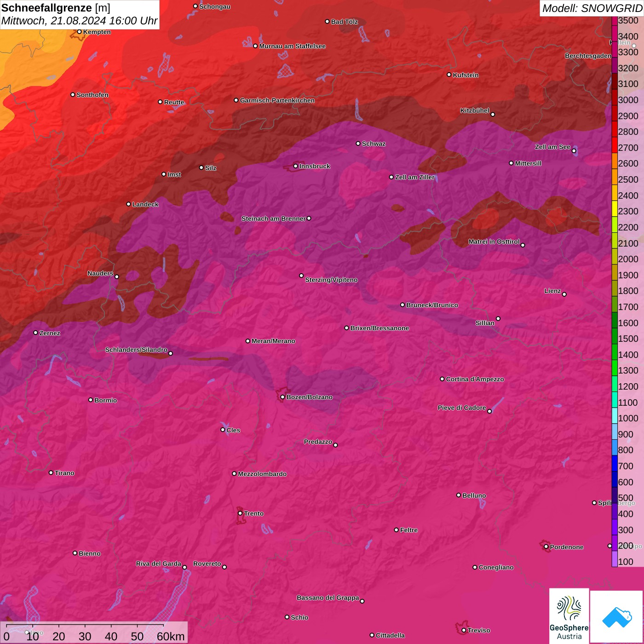Click the Kufstein city marker dot
Image resolution: width=644 pixels, height=644 pixels.
[449, 75]
